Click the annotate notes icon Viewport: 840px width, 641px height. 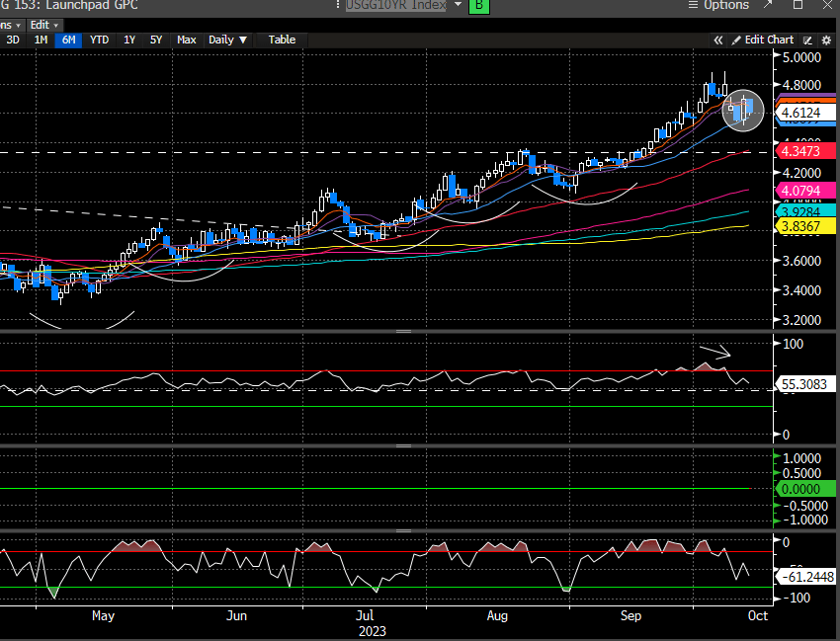806,40
